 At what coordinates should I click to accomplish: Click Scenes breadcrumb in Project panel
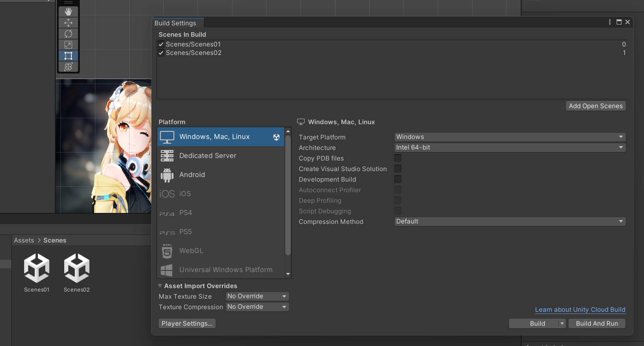click(55, 240)
